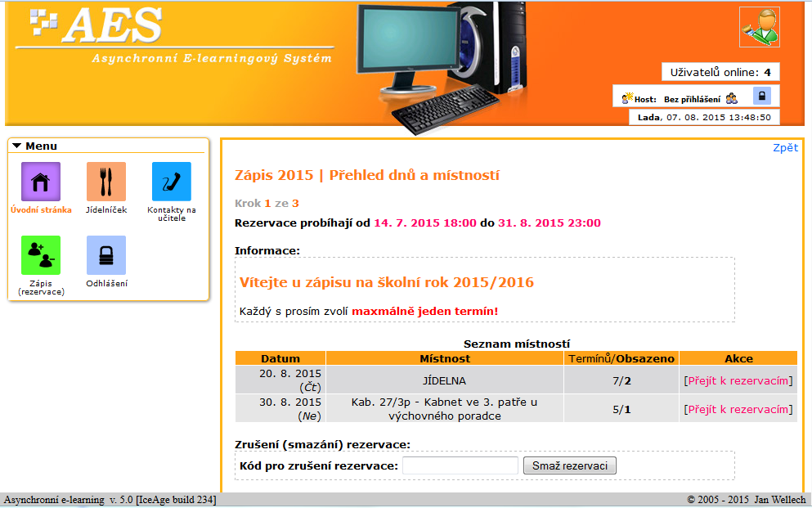Screen dimensions: 812x508
Task: Click the Zápis (rezervace) menu label
Action: tap(41, 287)
